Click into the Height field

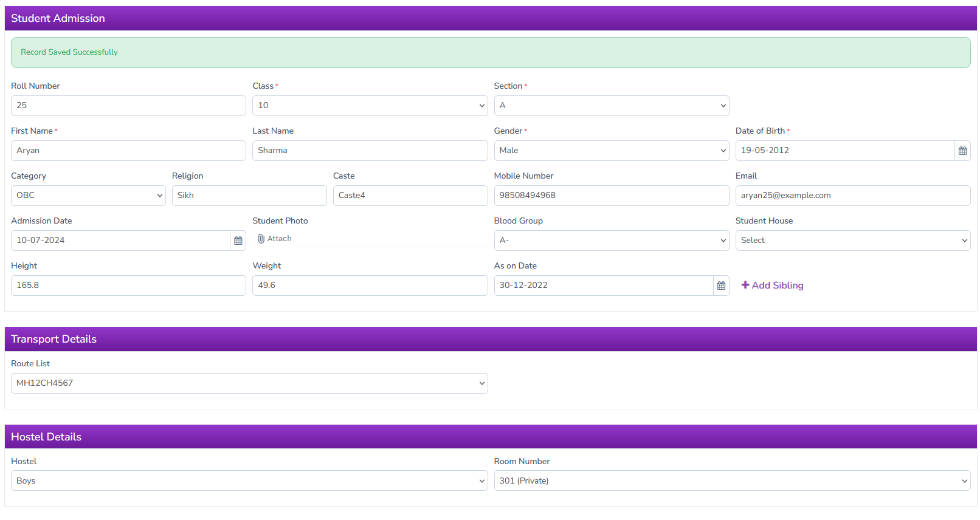click(x=128, y=286)
